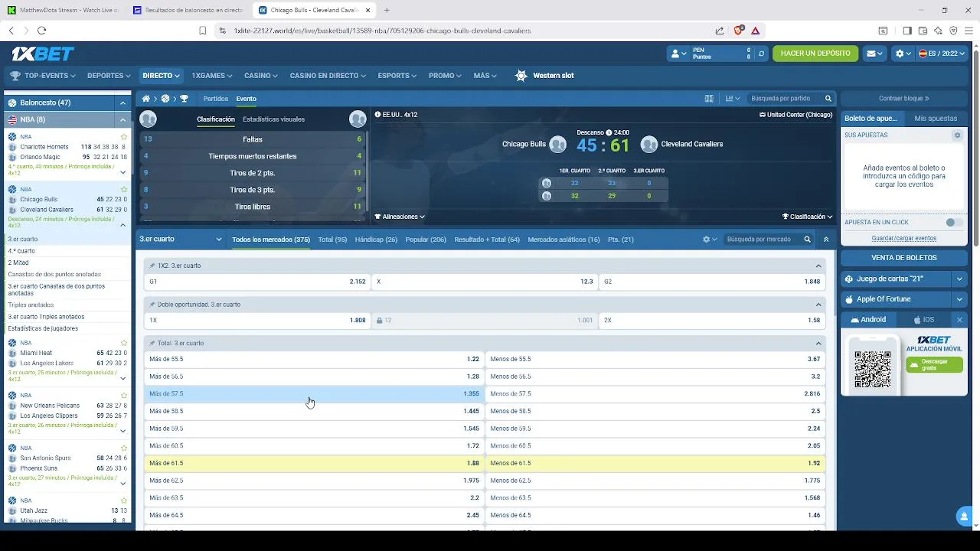
Task: Expand the Clasificación dropdown at the scoreboard
Action: pyautogui.click(x=807, y=217)
